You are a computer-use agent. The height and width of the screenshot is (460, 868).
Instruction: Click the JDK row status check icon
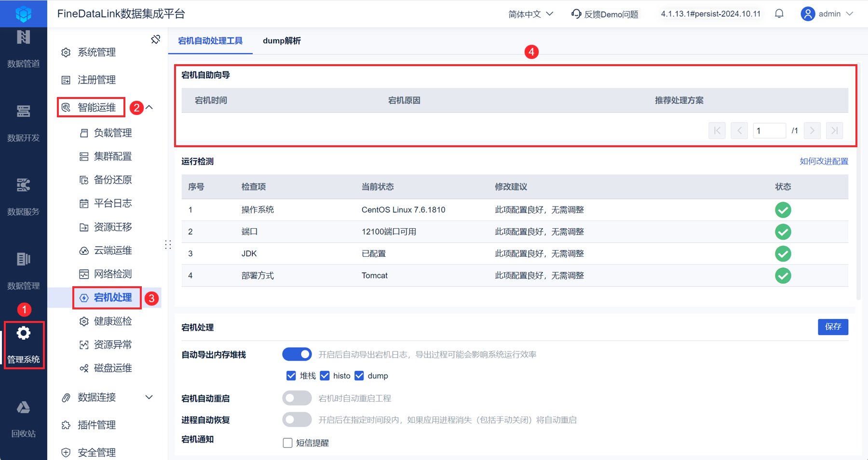click(783, 253)
